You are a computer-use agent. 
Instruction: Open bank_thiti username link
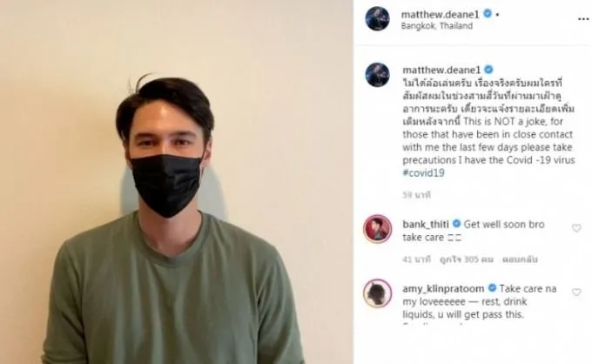[x=426, y=224]
